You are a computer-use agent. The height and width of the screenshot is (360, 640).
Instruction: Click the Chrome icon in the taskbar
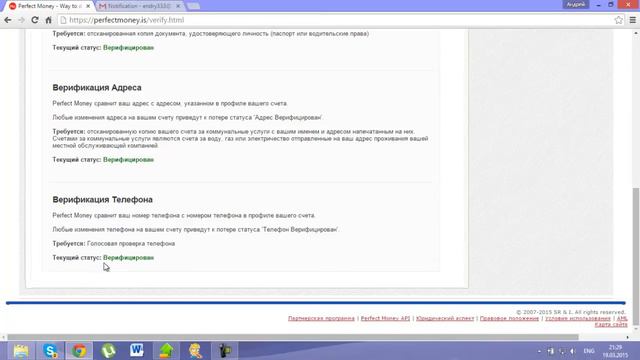click(79, 351)
